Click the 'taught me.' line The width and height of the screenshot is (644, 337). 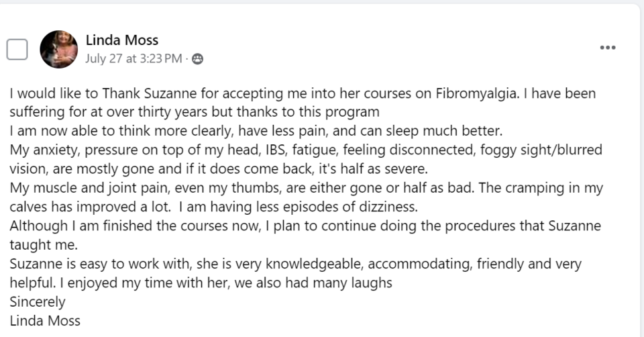point(44,244)
